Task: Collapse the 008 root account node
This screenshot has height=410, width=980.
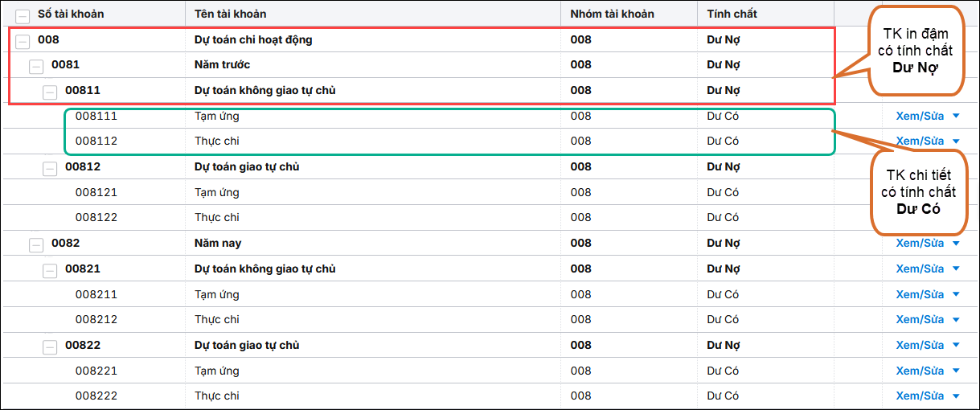Action: point(23,40)
